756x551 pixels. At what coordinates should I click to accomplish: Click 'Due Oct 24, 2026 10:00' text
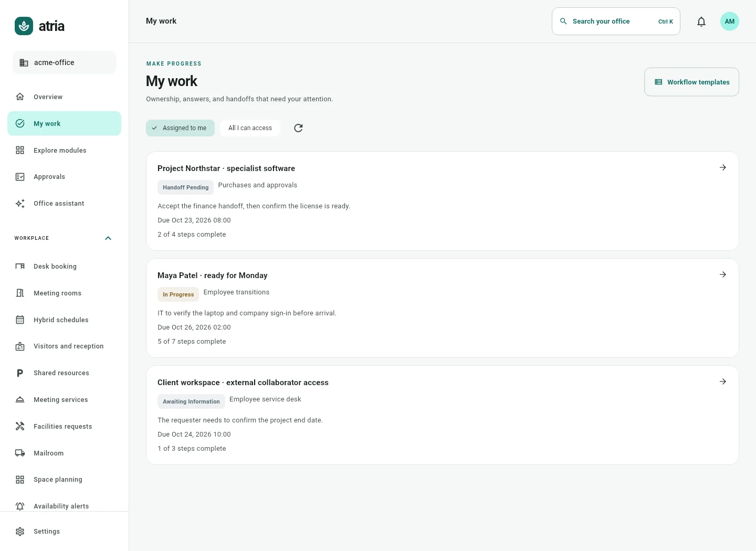click(194, 435)
